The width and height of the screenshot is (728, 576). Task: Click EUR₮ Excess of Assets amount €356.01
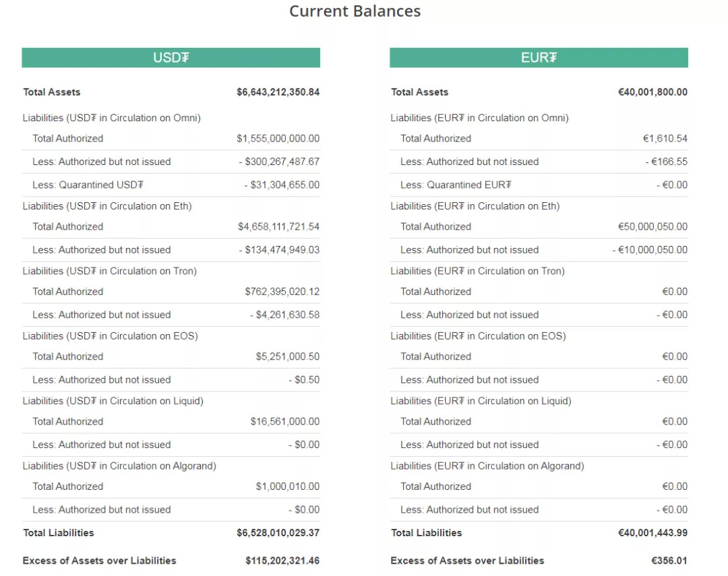[669, 561]
